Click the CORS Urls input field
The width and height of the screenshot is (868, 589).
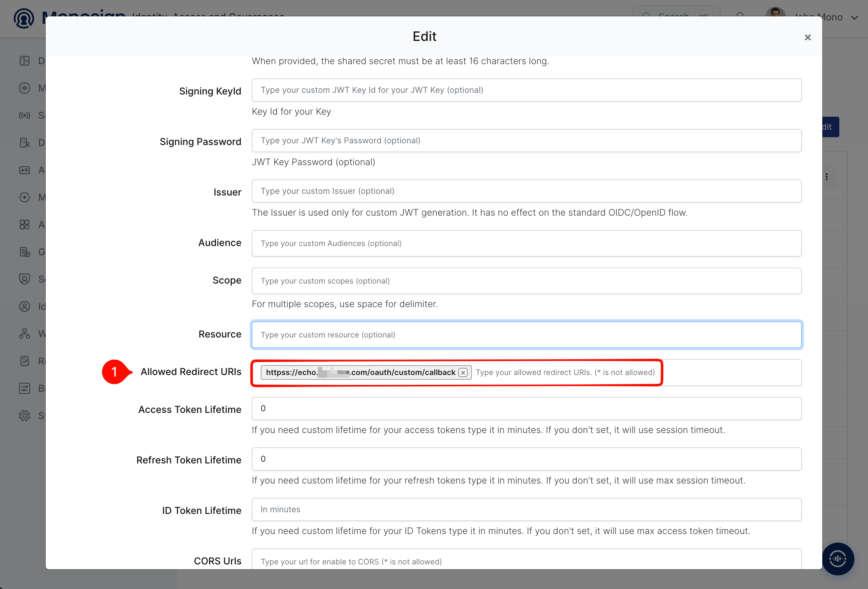tap(526, 559)
